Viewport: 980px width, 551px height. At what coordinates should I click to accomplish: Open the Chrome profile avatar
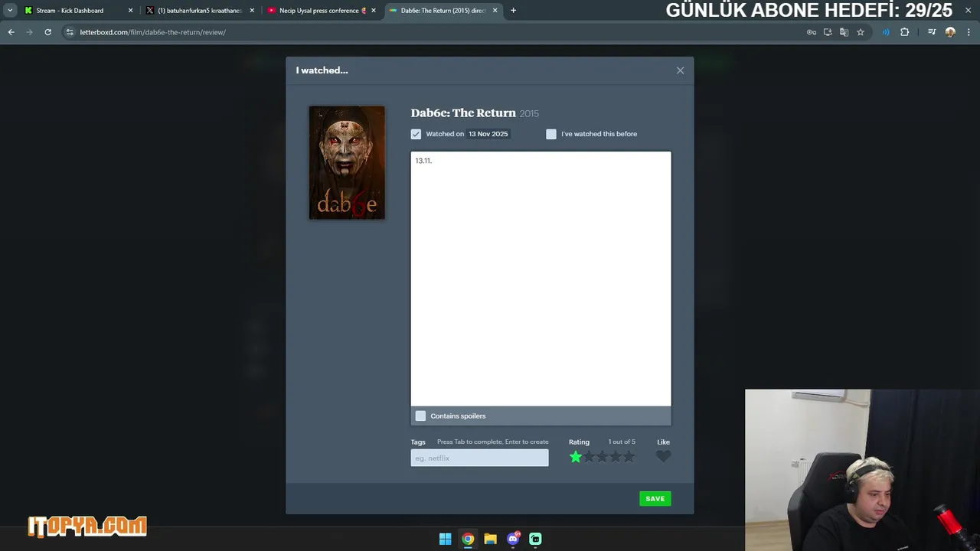pyautogui.click(x=950, y=32)
